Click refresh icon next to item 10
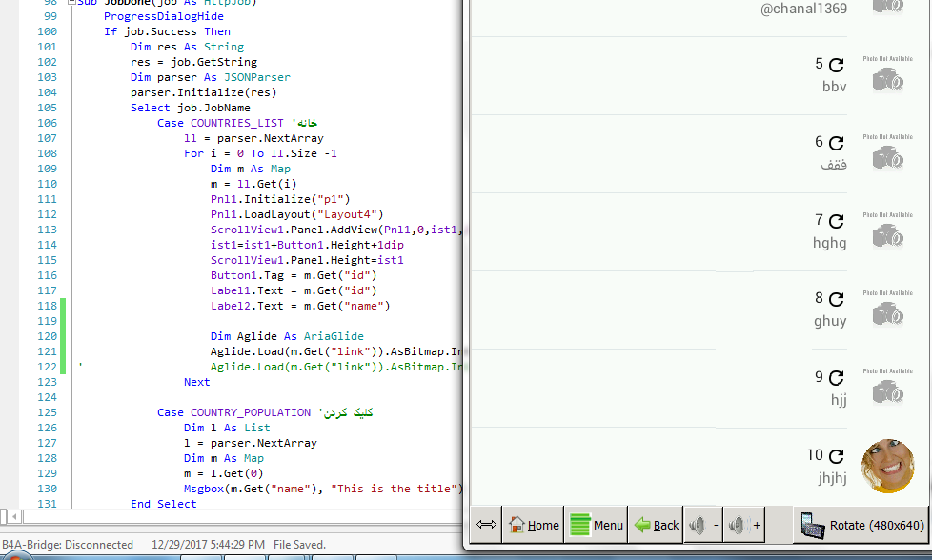 [837, 456]
